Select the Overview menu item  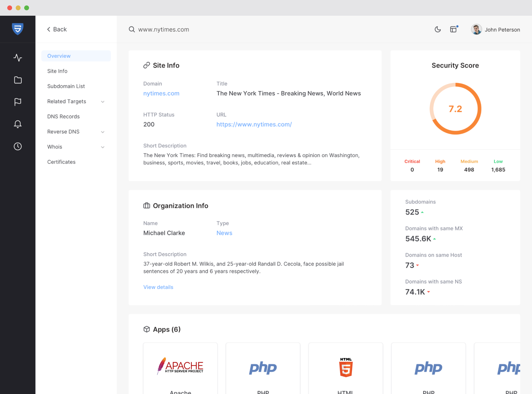pos(76,56)
